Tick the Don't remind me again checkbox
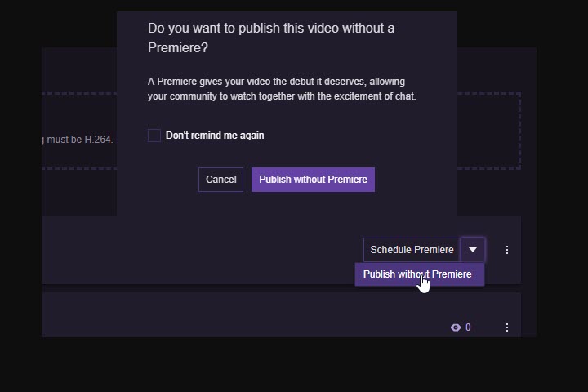Screen dimensions: 588x392 coord(154,136)
